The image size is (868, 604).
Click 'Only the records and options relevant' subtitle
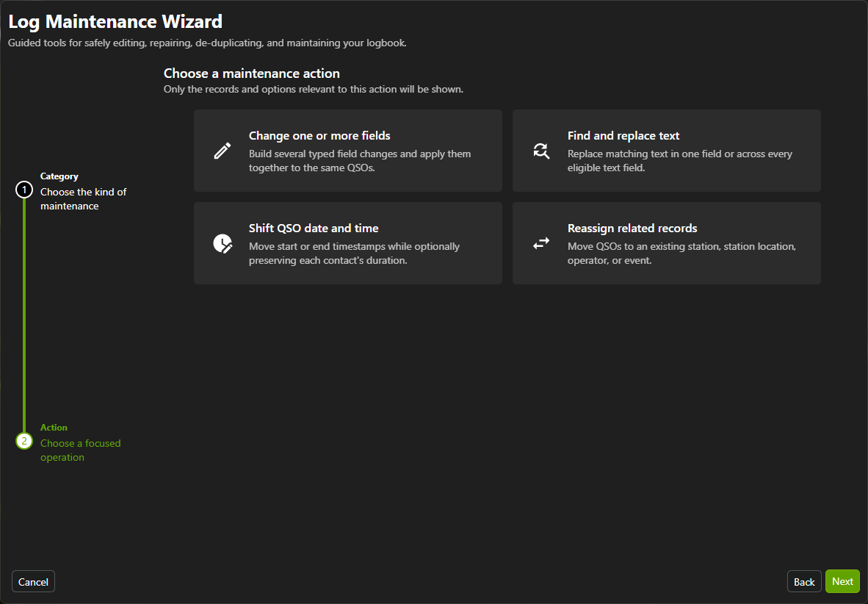pos(314,89)
